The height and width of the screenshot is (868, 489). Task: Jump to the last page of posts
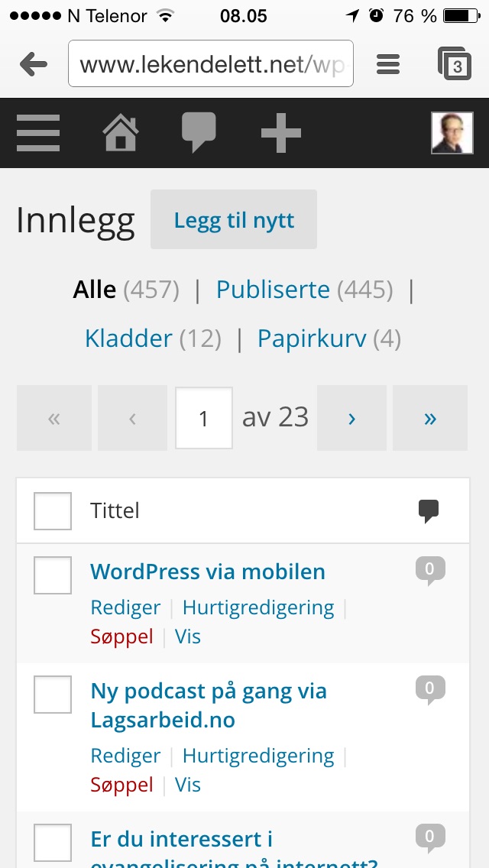tap(430, 418)
